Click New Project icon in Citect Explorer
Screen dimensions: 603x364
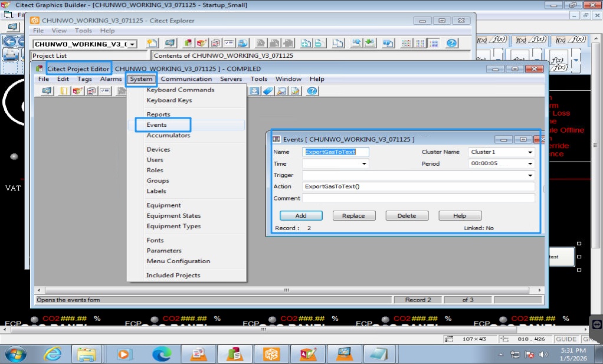click(152, 43)
